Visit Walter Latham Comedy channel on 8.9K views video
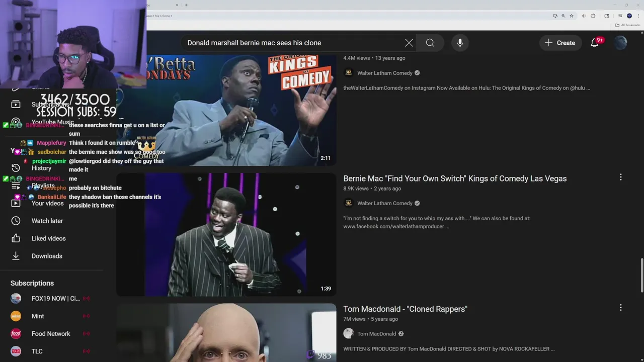The height and width of the screenshot is (362, 644). [385, 203]
